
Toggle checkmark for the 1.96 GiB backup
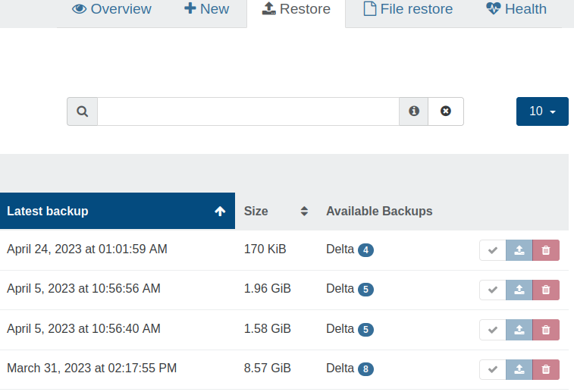tap(493, 290)
